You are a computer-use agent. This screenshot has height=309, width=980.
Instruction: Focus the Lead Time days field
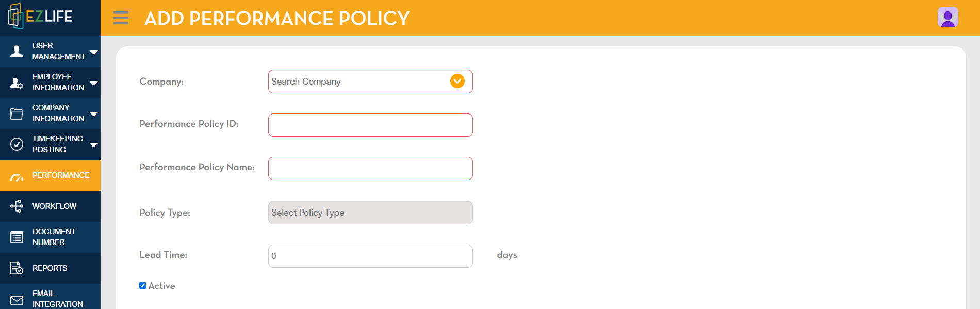click(370, 256)
